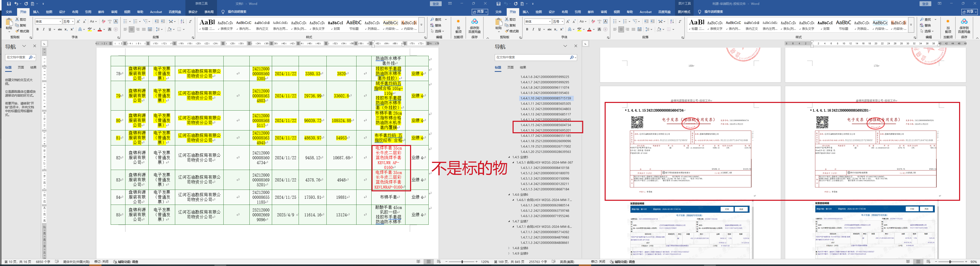Viewport: 980px width, 266px height.
Task: Save the 投标文件 document via floppy icon
Action: [498, 4]
